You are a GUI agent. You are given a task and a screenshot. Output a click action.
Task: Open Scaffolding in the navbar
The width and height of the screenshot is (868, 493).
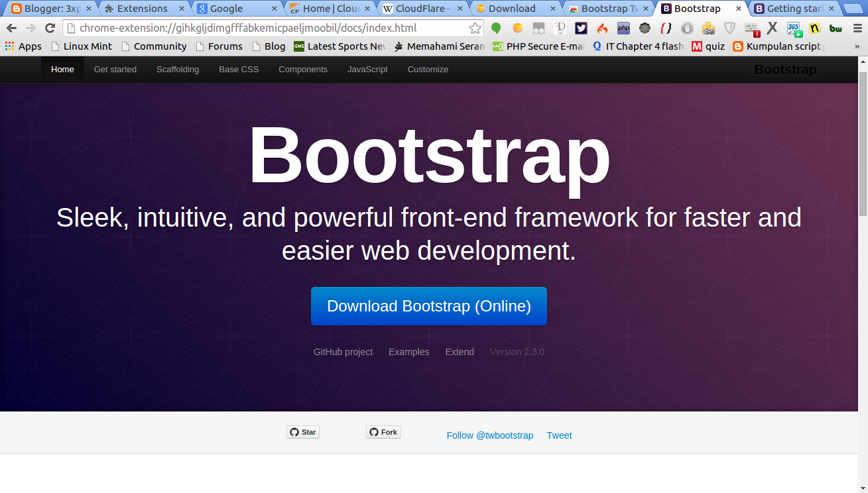click(178, 70)
